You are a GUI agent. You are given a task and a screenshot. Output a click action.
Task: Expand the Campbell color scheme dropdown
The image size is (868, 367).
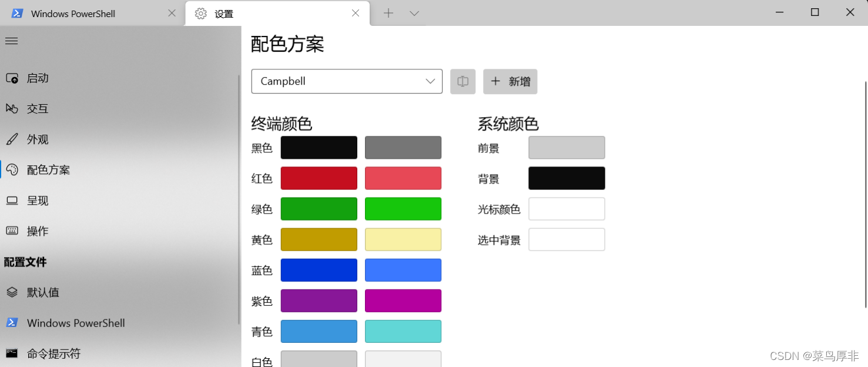click(x=346, y=81)
